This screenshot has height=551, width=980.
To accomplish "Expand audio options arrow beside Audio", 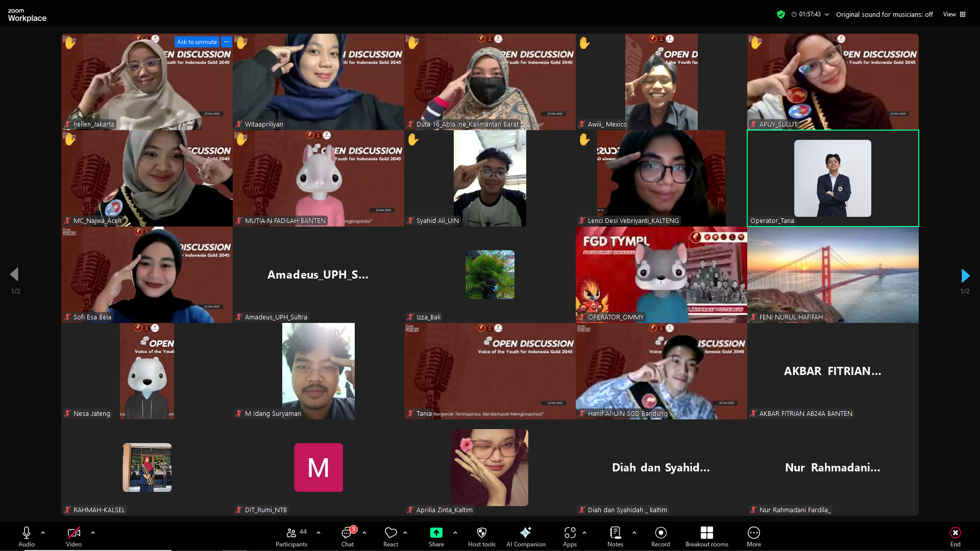I will (x=43, y=533).
